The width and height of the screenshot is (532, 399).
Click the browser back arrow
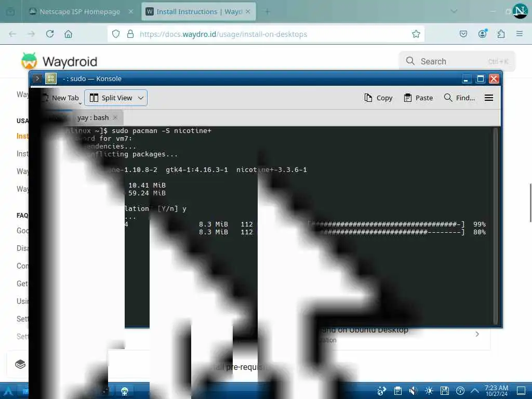tap(12, 34)
